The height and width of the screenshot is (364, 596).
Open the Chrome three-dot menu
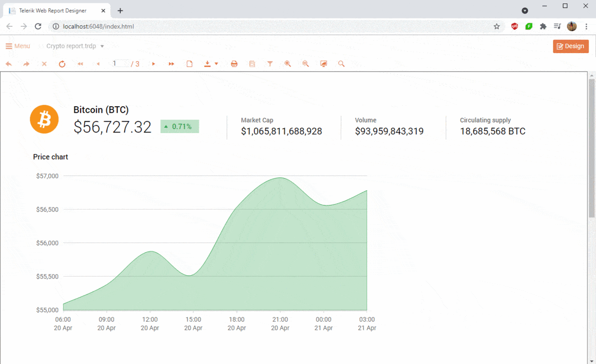coord(587,26)
